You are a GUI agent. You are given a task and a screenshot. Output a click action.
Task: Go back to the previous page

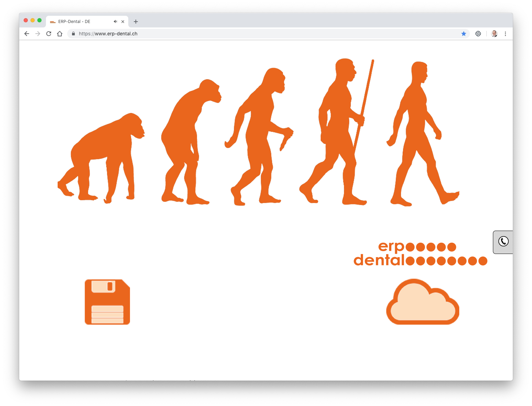tap(27, 34)
